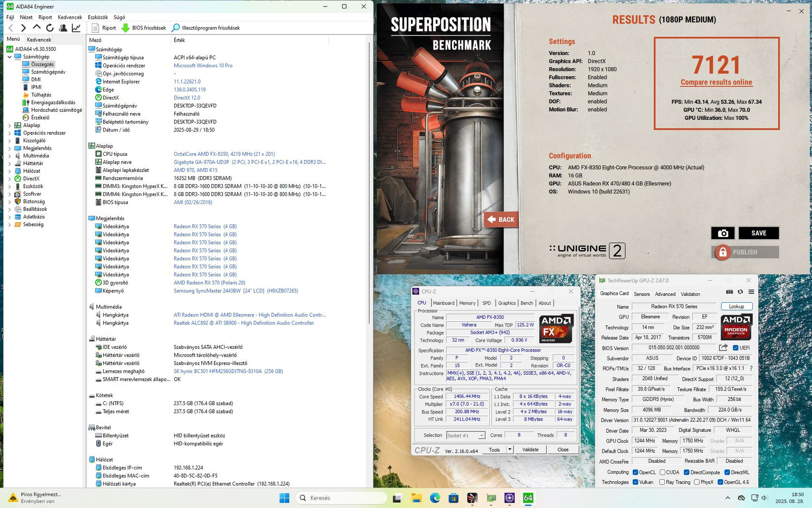The height and width of the screenshot is (508, 812).
Task: Open the user icon in AIDA64 toolbar
Action: tap(63, 28)
